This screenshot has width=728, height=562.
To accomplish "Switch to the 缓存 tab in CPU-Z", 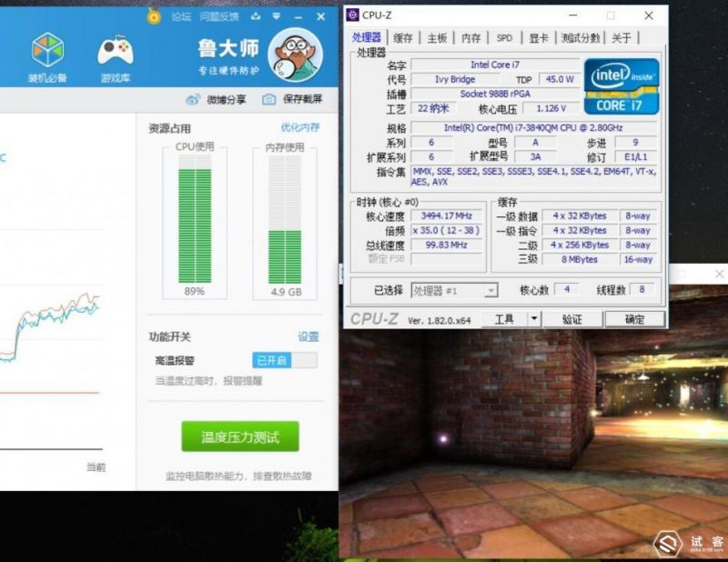I will click(x=402, y=38).
